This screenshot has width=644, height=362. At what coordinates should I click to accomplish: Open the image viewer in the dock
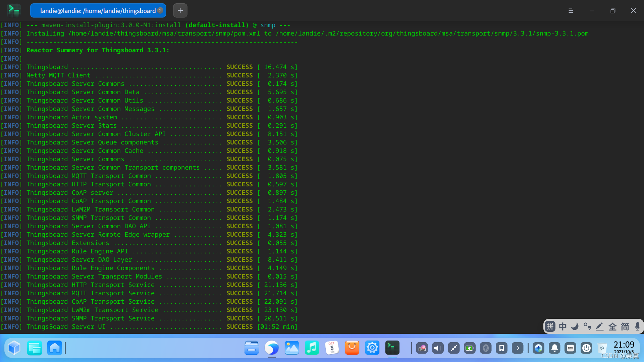pyautogui.click(x=292, y=348)
